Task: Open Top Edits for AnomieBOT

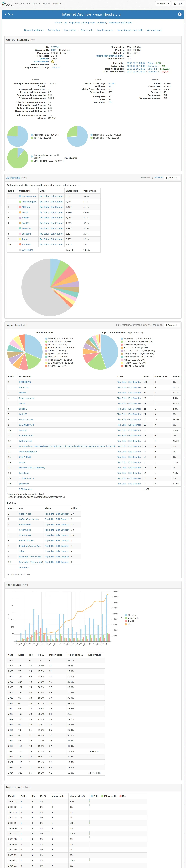Action: (x=50, y=525)
